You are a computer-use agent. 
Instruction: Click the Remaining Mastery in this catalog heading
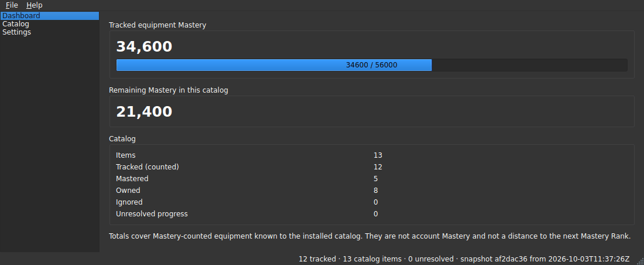coord(169,90)
